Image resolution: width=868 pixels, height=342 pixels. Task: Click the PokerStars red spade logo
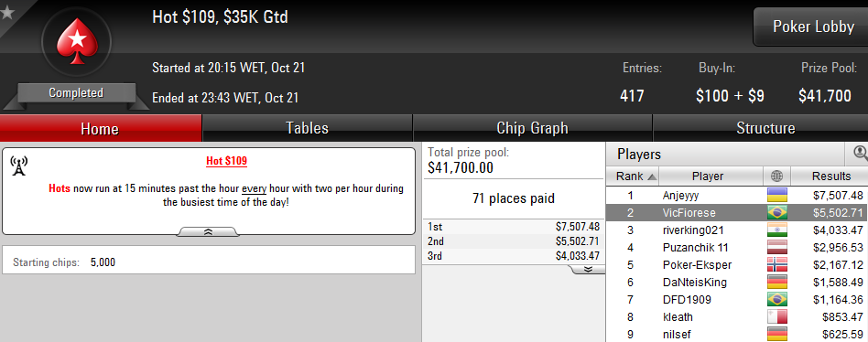point(76,41)
